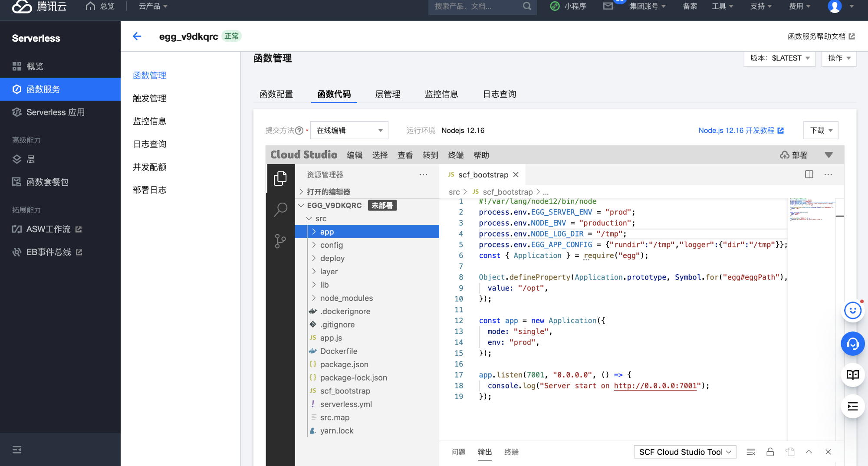Open the Explorer files icon in activity bar
868x466 pixels.
280,178
